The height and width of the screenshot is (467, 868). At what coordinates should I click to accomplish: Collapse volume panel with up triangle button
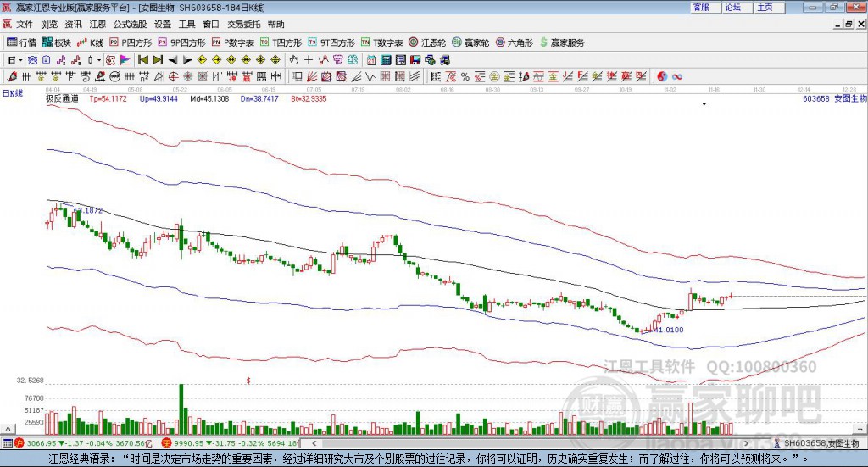click(x=8, y=429)
